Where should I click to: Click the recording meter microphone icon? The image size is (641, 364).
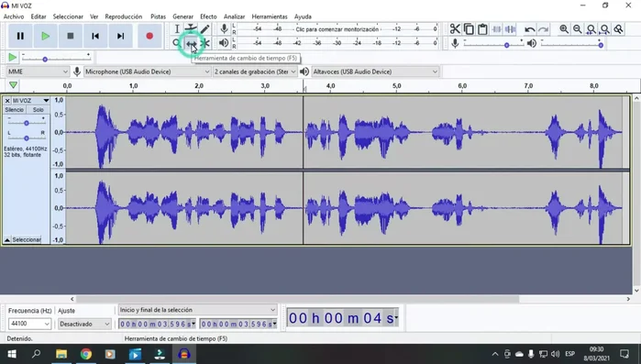click(x=224, y=29)
